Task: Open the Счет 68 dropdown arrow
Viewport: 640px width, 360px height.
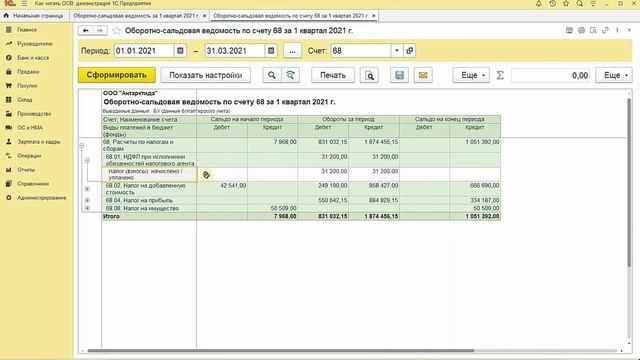Action: pyautogui.click(x=397, y=51)
